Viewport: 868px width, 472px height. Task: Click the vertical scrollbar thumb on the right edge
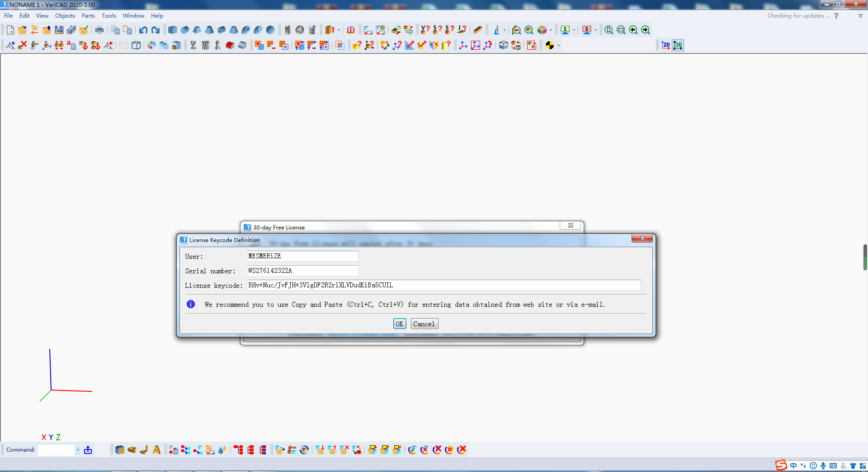point(865,257)
